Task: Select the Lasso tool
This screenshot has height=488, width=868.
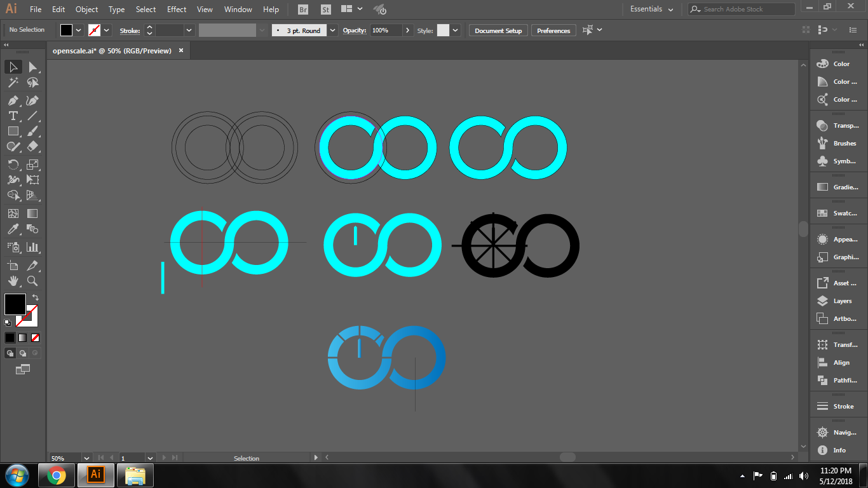Action: point(33,83)
